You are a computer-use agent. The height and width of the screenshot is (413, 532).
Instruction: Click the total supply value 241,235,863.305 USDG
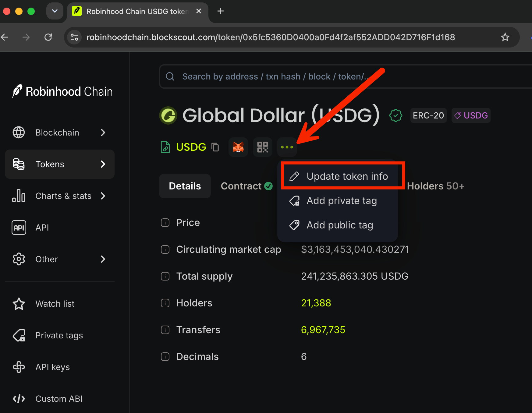click(x=355, y=276)
